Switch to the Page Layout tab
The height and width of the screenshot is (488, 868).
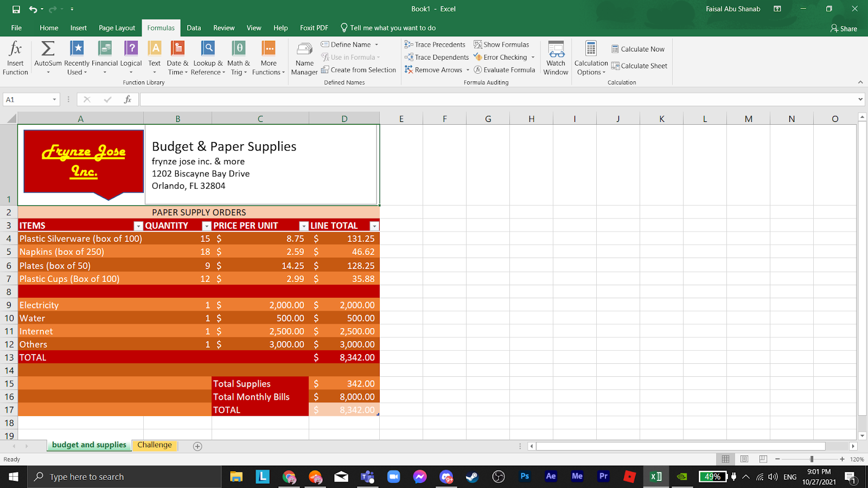point(117,28)
